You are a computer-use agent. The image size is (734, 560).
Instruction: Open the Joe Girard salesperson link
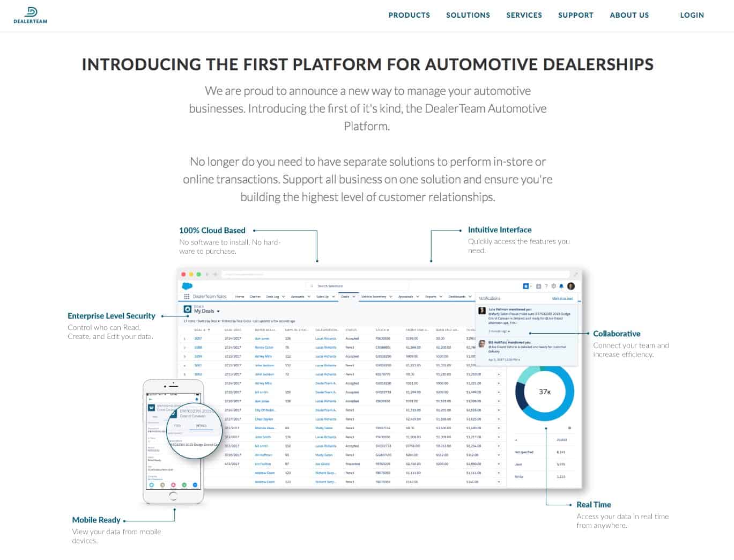coord(322,464)
